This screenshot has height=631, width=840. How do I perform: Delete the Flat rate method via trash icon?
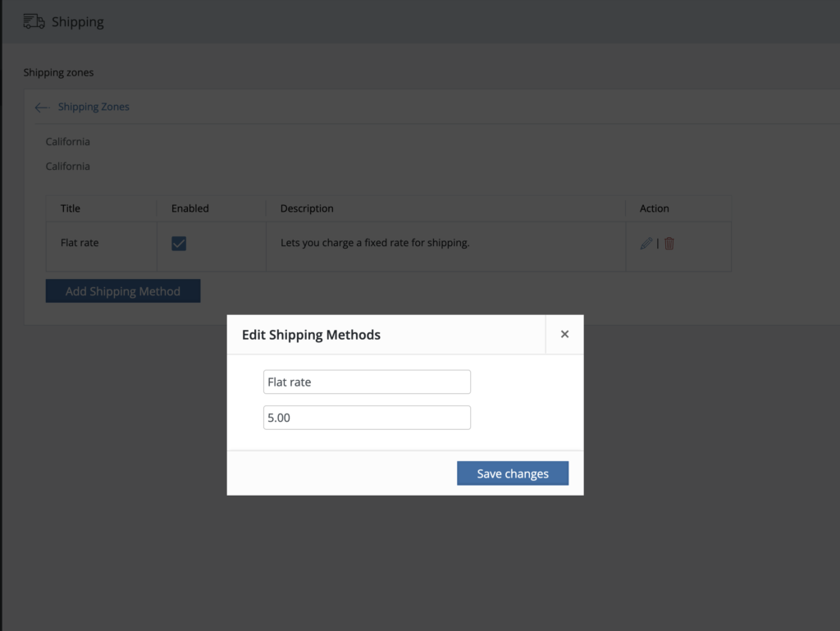pyautogui.click(x=669, y=244)
